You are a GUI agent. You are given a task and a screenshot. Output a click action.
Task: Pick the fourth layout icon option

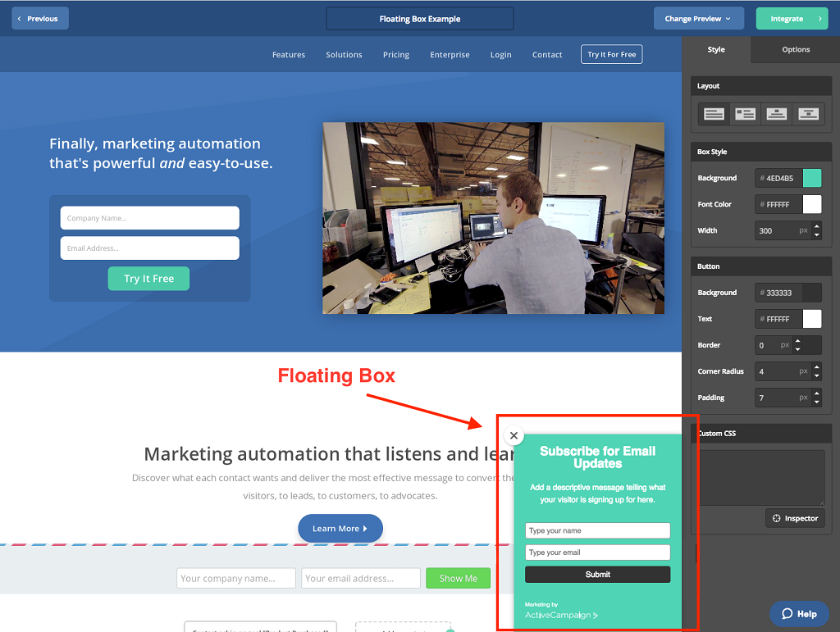[x=808, y=114]
